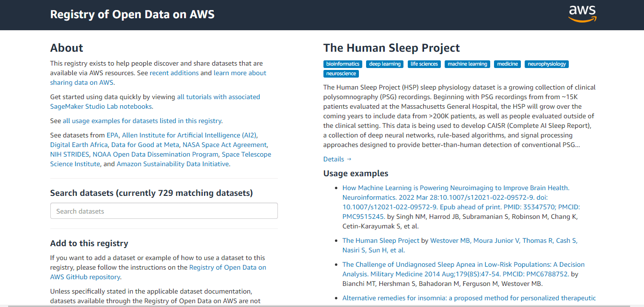Click the Search datasets input box
This screenshot has width=644, height=307.
164,211
